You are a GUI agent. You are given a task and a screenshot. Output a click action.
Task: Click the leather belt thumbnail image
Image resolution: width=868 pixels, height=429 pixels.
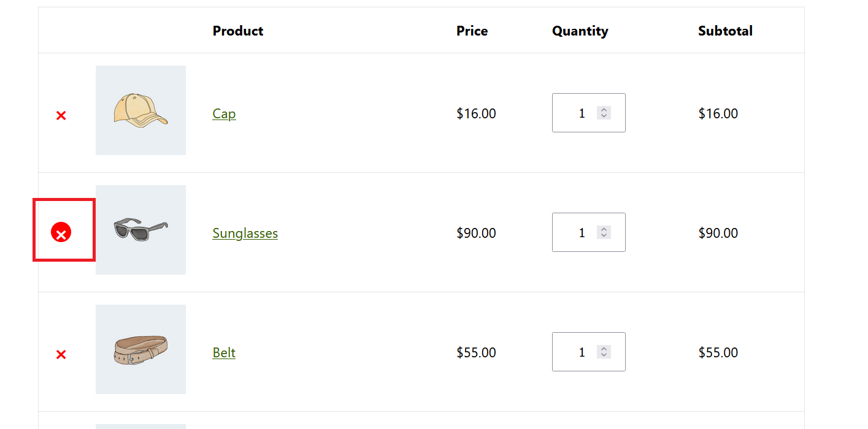point(140,349)
